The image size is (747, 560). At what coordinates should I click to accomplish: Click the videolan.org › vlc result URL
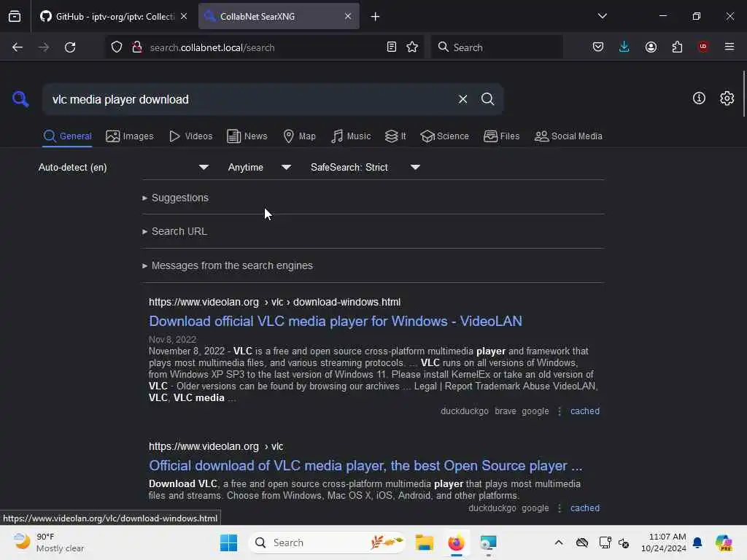point(216,447)
